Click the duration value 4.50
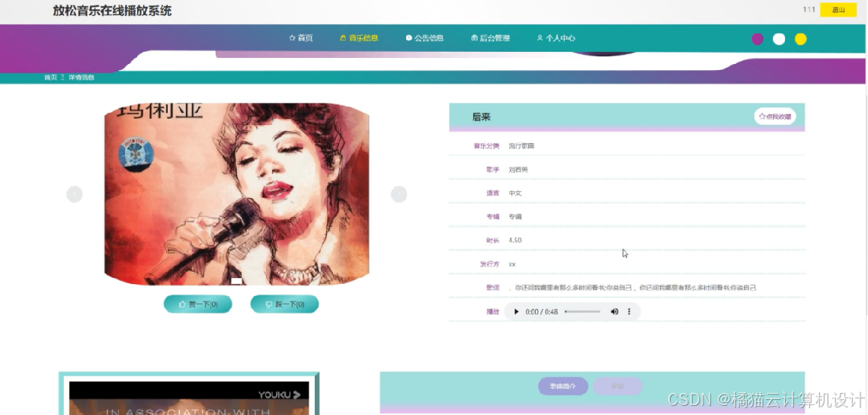The height and width of the screenshot is (415, 868). 515,240
